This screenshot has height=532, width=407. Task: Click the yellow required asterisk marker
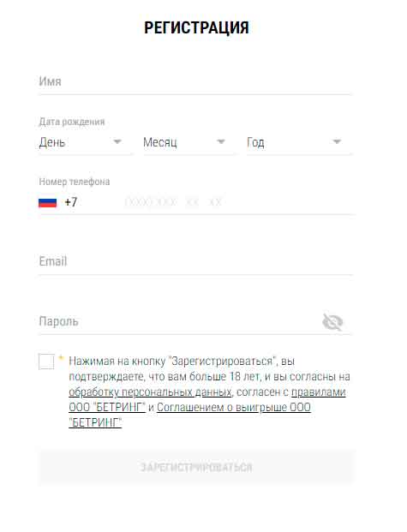(x=61, y=357)
